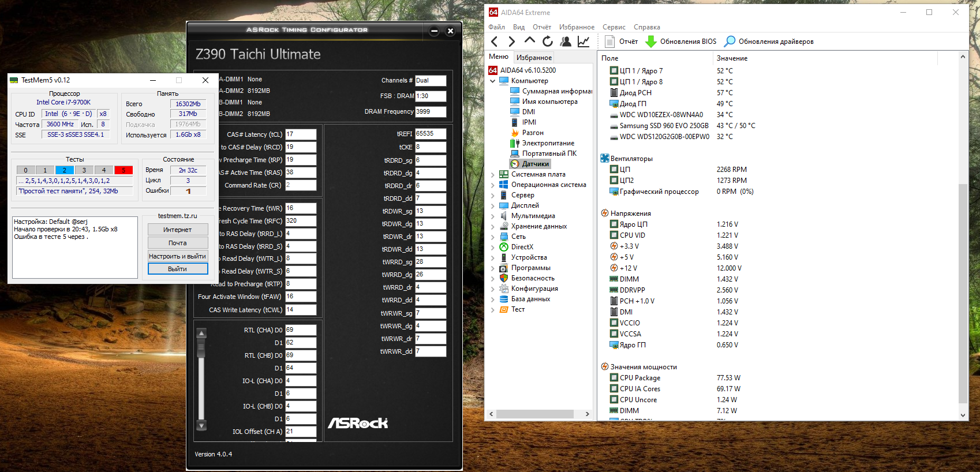Viewport: 980px width, 472px height.
Task: Click the DRAM Frequency value field
Action: (x=431, y=112)
